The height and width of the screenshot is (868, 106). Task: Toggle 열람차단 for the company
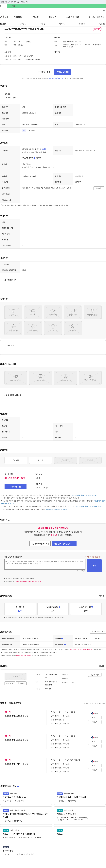(21, 683)
